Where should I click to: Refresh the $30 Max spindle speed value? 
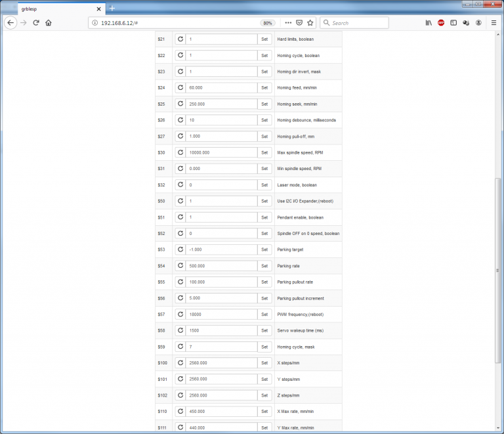click(x=180, y=152)
